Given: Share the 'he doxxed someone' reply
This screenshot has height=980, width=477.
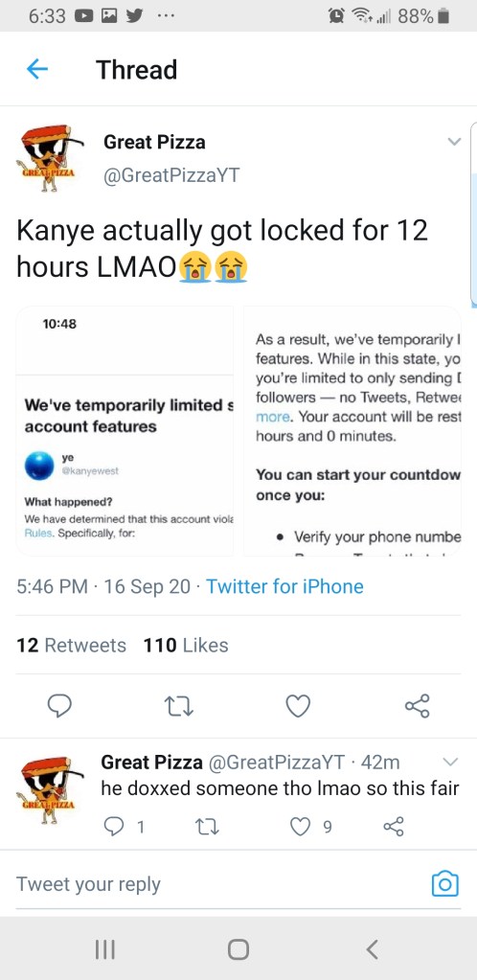Looking at the screenshot, I should [x=394, y=827].
